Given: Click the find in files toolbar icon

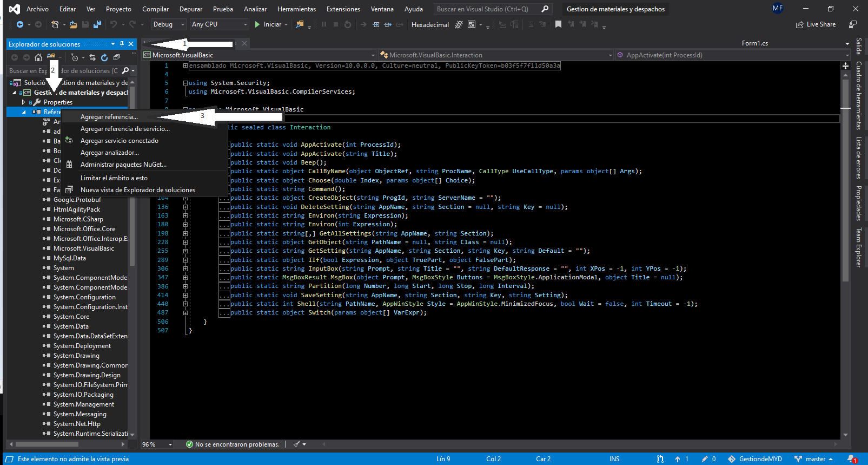Looking at the screenshot, I should [x=300, y=24].
